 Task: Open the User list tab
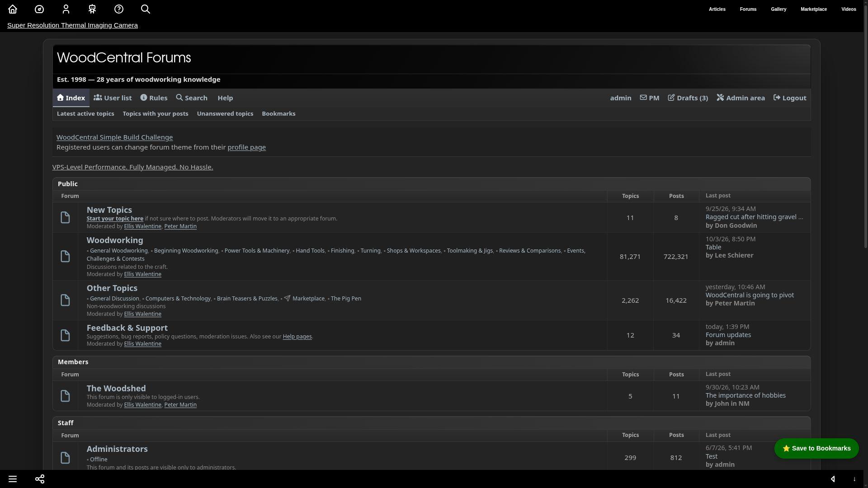(113, 98)
